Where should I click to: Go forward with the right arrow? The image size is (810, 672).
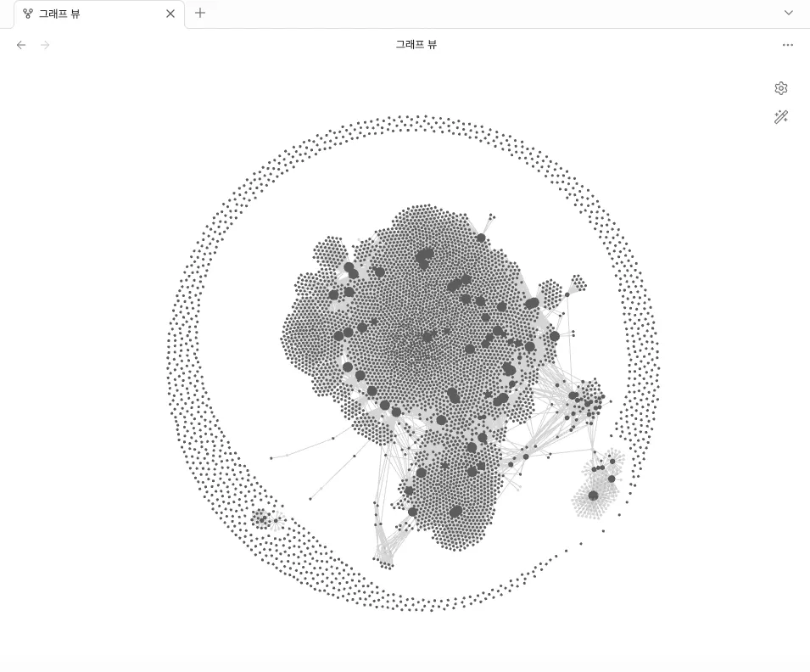pyautogui.click(x=45, y=45)
